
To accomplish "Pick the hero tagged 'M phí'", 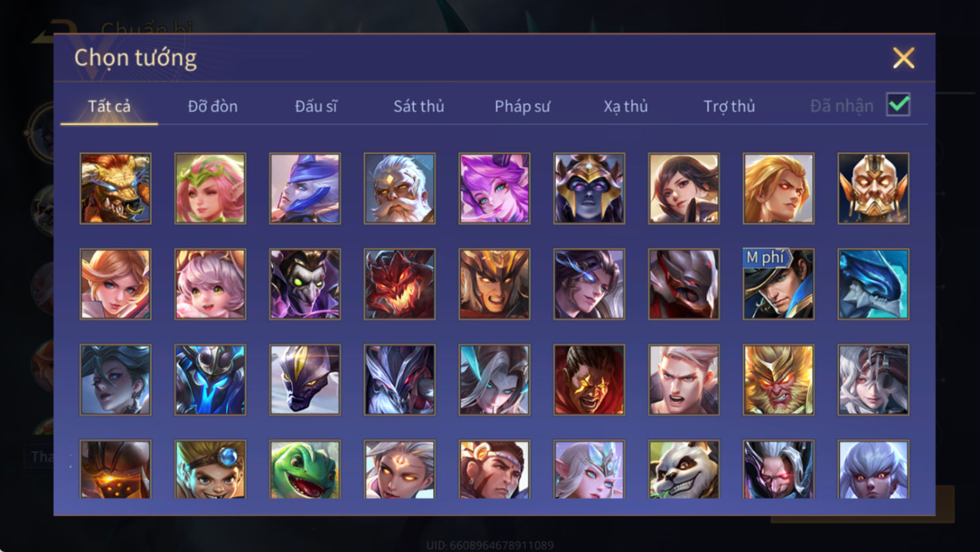I will tap(778, 284).
